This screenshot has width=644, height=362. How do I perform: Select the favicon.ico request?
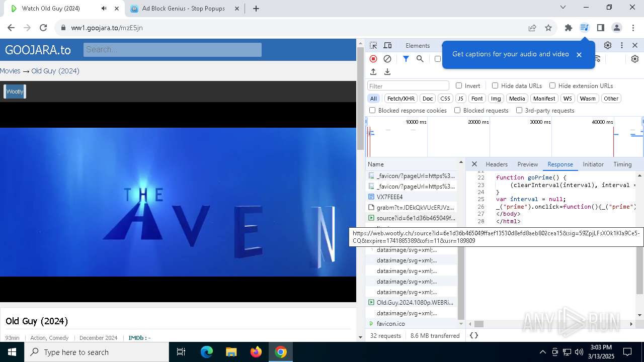(412, 323)
